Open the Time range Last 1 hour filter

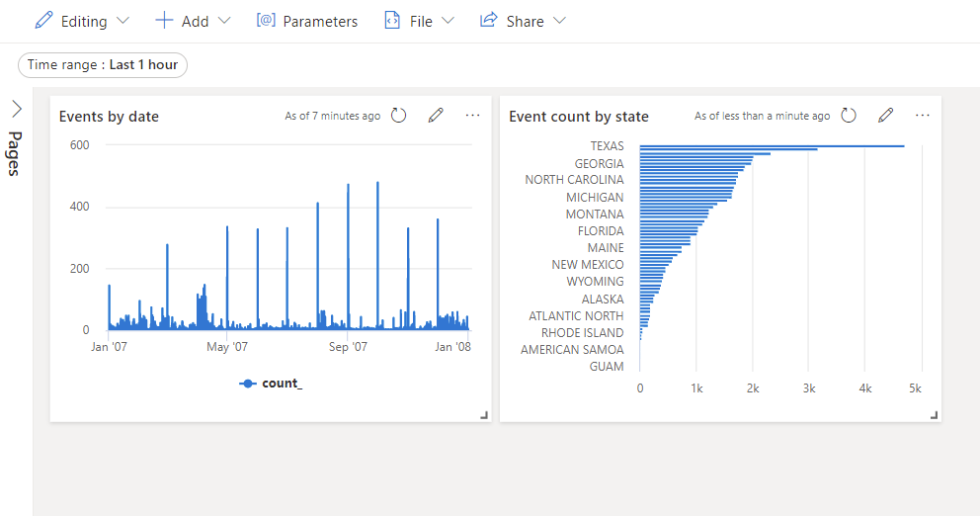(x=103, y=65)
